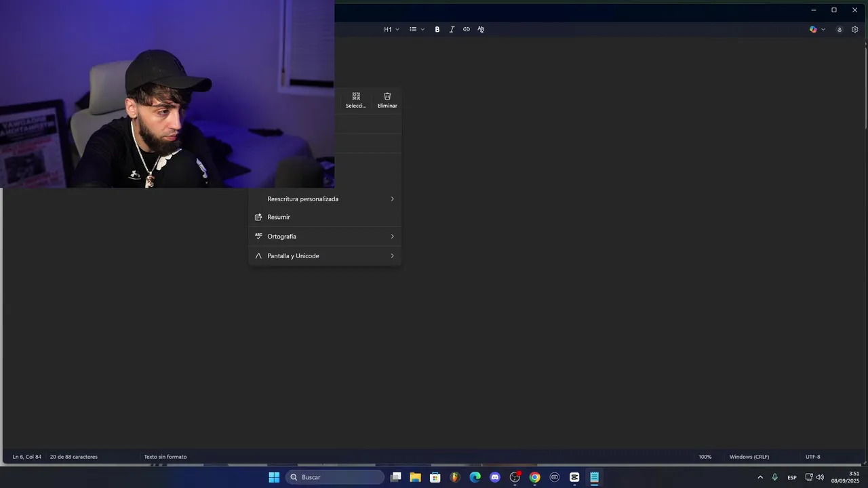Open Microsoft Store from the taskbar
This screenshot has width=868, height=488.
click(x=435, y=477)
